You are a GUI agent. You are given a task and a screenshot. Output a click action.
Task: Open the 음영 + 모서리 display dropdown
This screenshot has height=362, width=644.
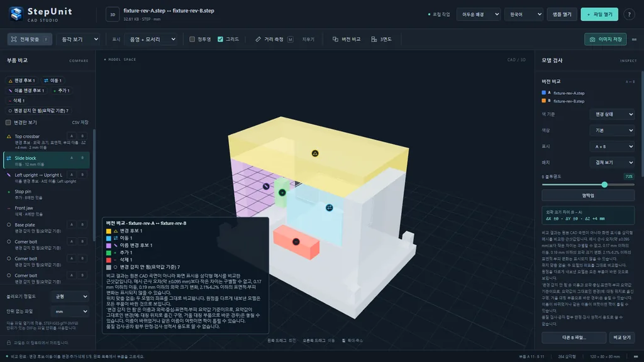pos(151,40)
